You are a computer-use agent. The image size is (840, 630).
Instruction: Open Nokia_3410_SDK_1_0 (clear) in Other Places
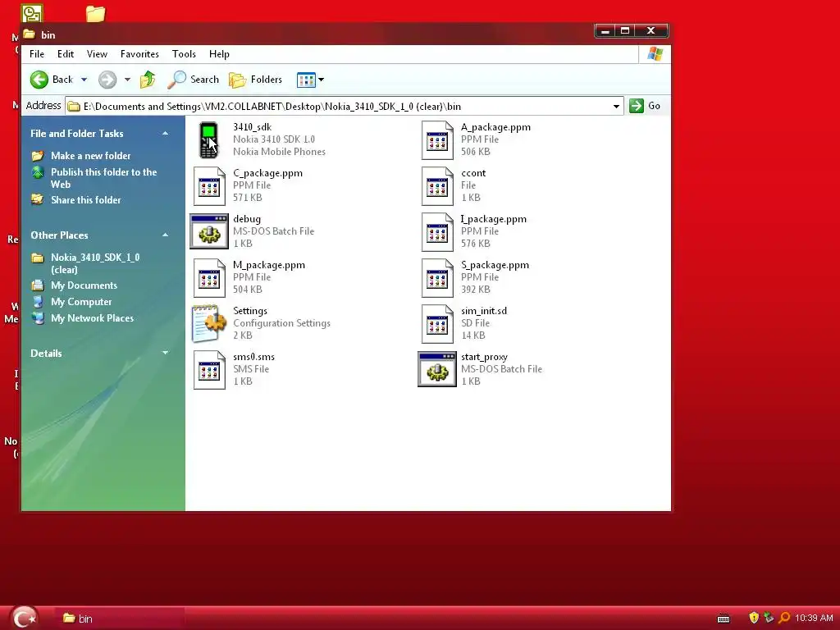pos(95,263)
